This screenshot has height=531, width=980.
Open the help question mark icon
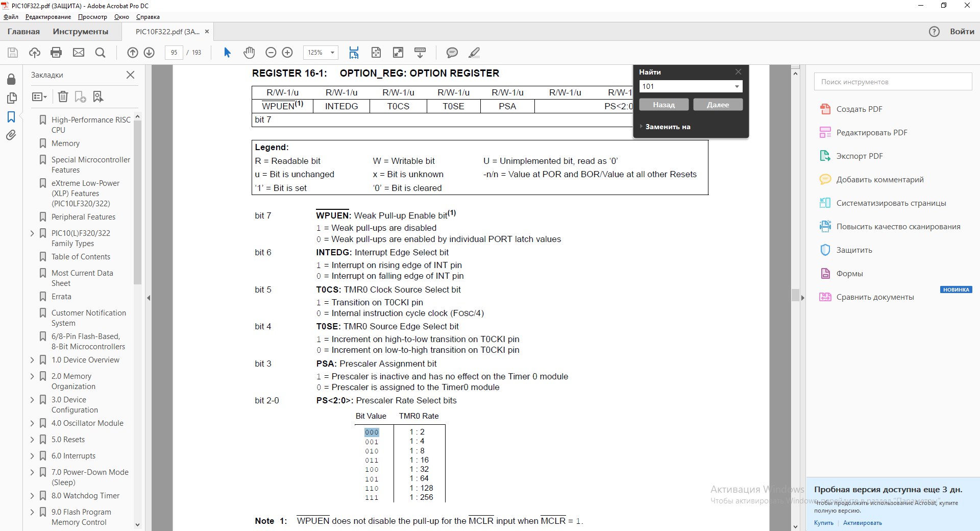(x=934, y=32)
